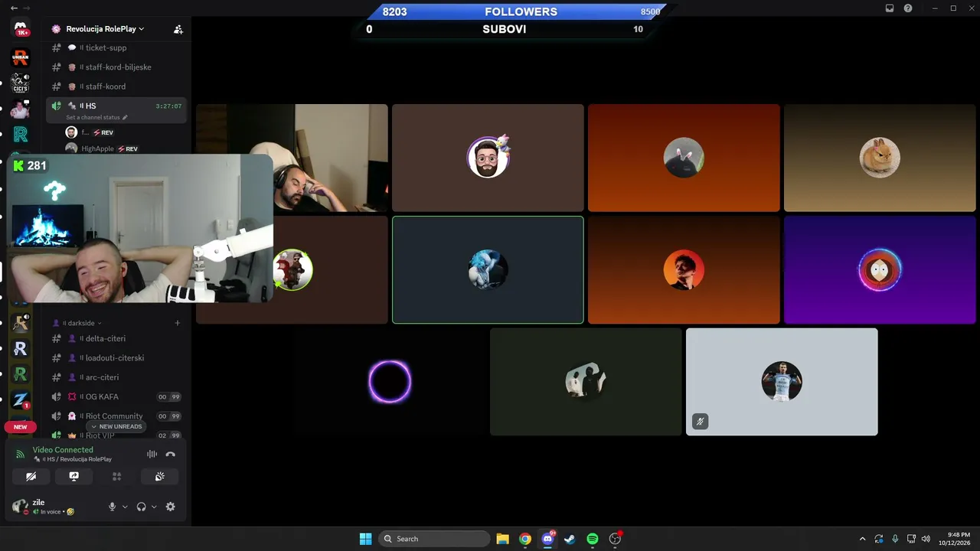Open Discord help question mark icon

(908, 8)
